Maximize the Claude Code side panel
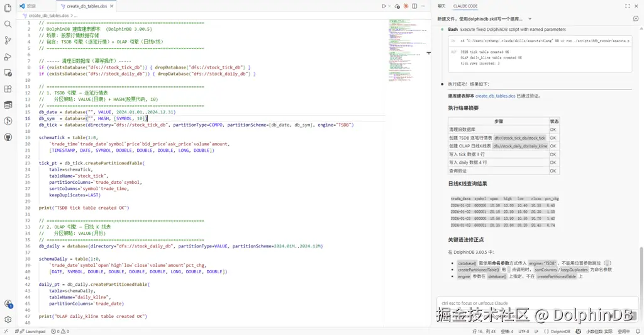Screen dimensions: 644x335 tap(627, 6)
